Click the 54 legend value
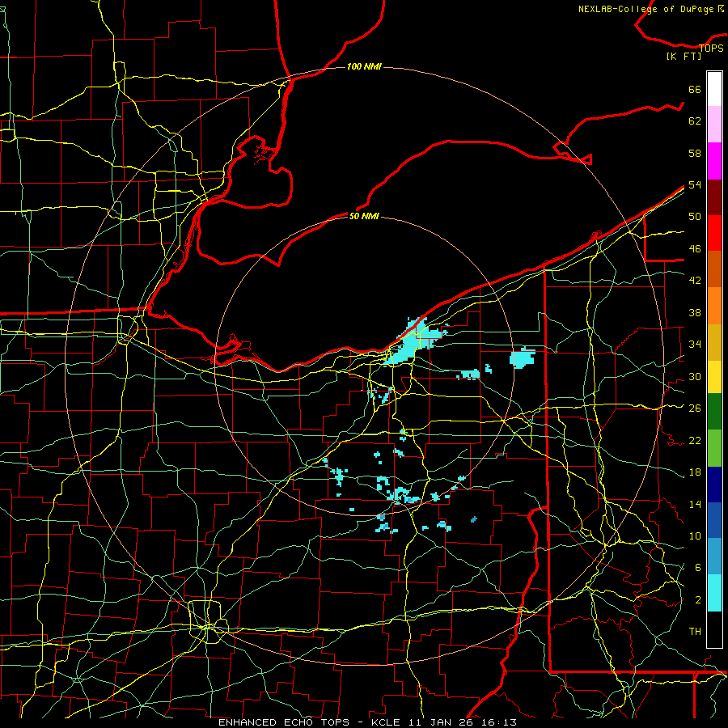Viewport: 728px width, 728px height. pyautogui.click(x=695, y=184)
